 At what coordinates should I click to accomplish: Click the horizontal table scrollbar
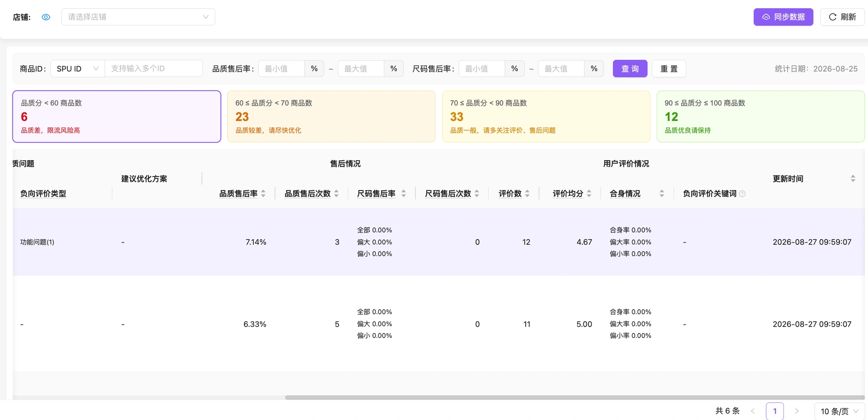pos(575,397)
